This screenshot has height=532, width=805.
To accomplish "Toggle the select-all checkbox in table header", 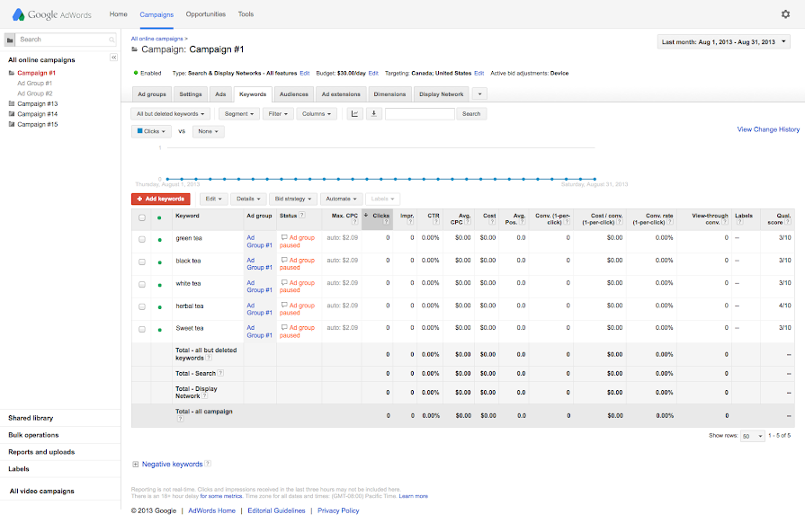I will coord(142,217).
